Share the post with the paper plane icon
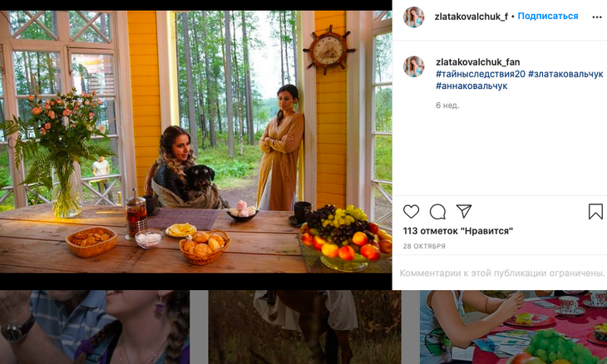Image resolution: width=607 pixels, height=364 pixels. click(464, 211)
